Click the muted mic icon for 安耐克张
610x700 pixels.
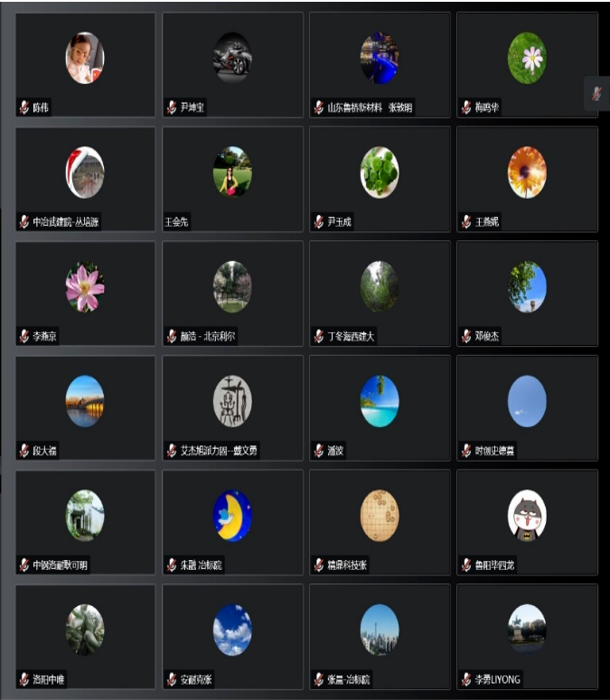click(172, 679)
